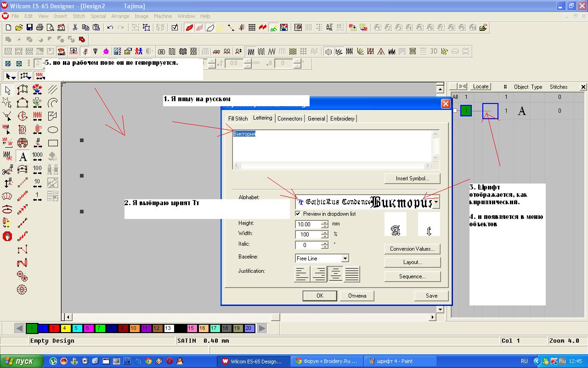This screenshot has width=588, height=368.
Task: Select the rectangle shape tool
Action: 53,143
